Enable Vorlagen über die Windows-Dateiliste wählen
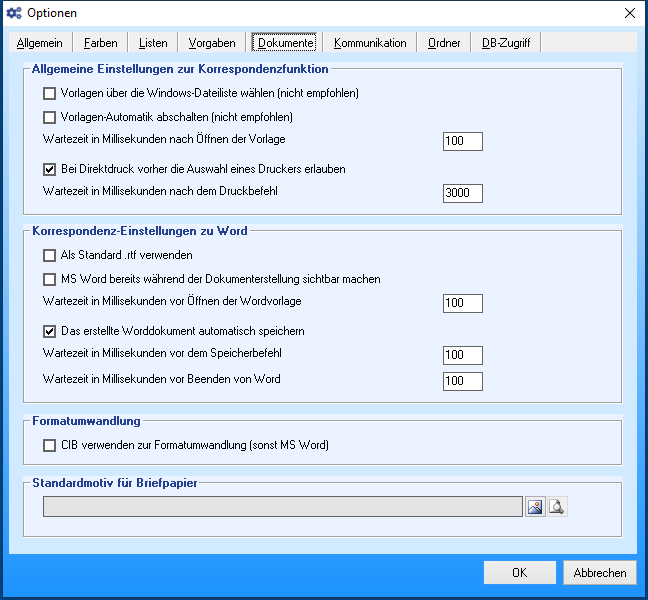Viewport: 648px width, 600px height. pyautogui.click(x=50, y=93)
